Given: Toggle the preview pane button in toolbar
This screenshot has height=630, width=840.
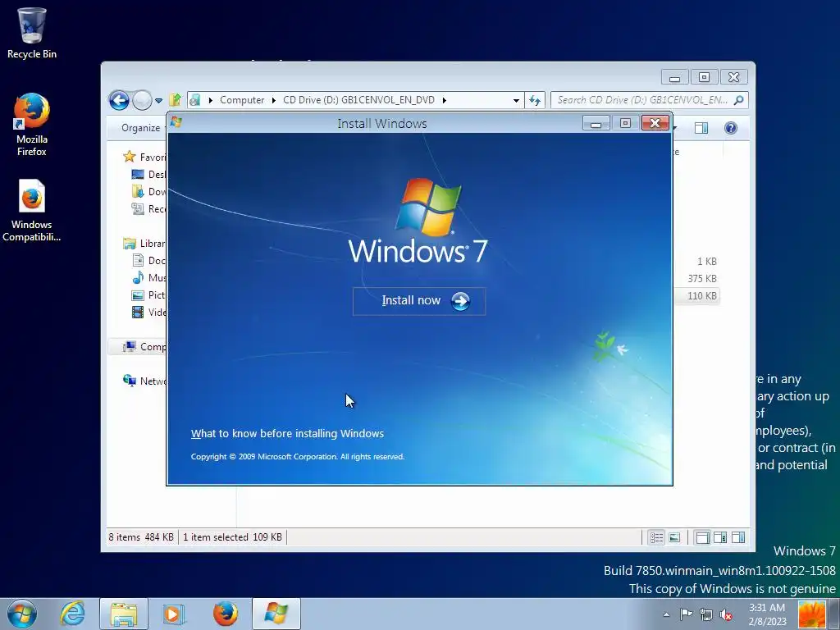Looking at the screenshot, I should click(701, 127).
